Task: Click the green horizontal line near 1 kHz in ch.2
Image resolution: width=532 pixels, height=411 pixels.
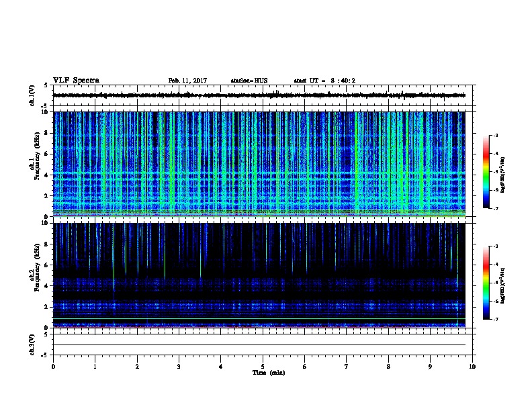Action: click(259, 318)
